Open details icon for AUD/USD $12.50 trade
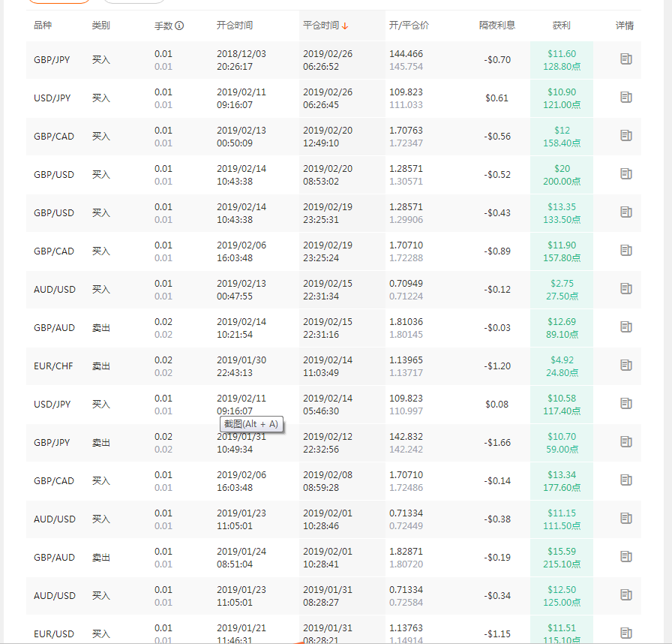 (x=626, y=595)
